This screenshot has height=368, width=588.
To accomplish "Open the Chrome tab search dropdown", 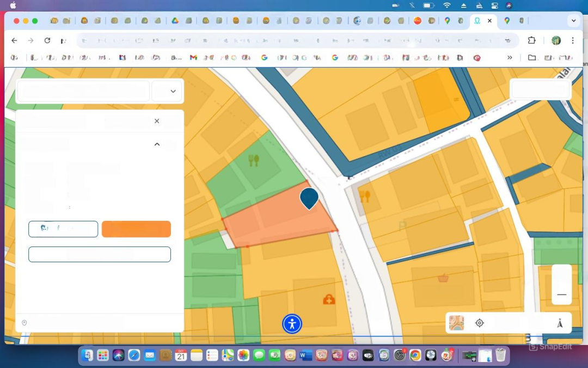I will click(573, 21).
